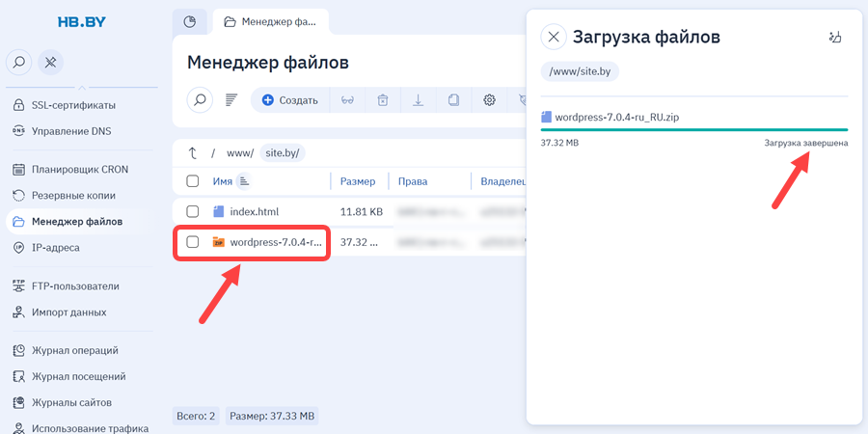The width and height of the screenshot is (868, 434).
Task: Click the visit log icon
Action: 19,376
